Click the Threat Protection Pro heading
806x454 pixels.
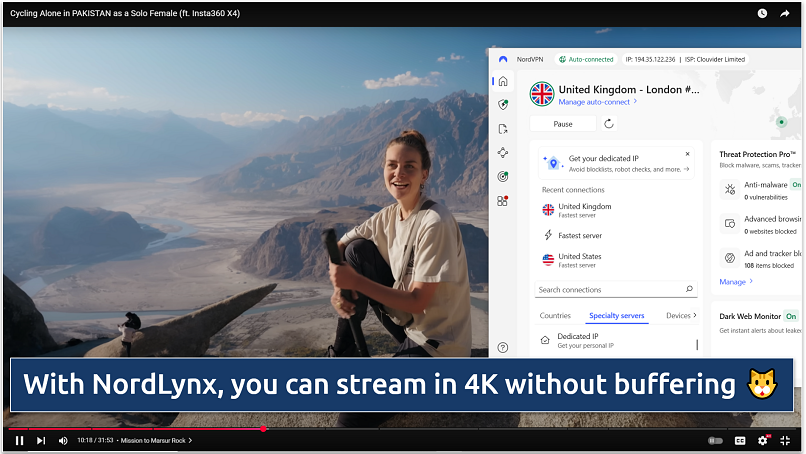pos(758,154)
